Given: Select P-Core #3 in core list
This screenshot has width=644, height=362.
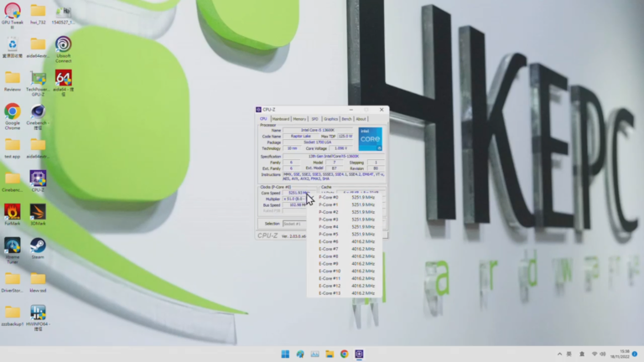Looking at the screenshot, I should tap(345, 220).
